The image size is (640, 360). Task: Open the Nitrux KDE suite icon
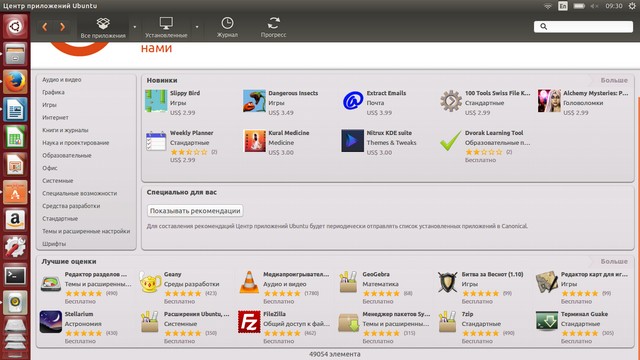tap(353, 141)
